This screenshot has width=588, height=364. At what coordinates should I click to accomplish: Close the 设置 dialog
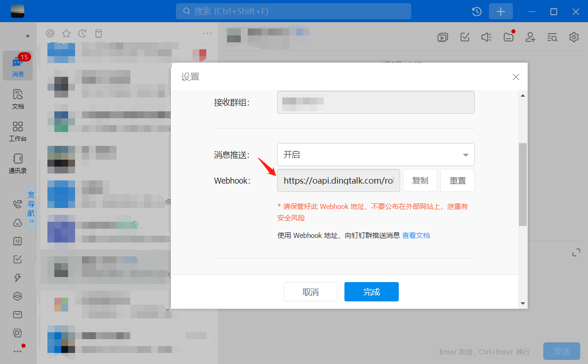click(516, 77)
